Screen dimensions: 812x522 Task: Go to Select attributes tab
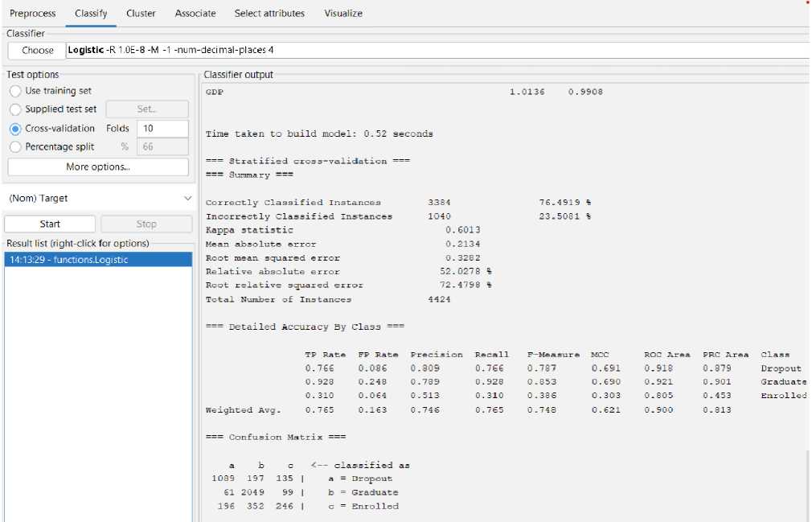pos(269,14)
